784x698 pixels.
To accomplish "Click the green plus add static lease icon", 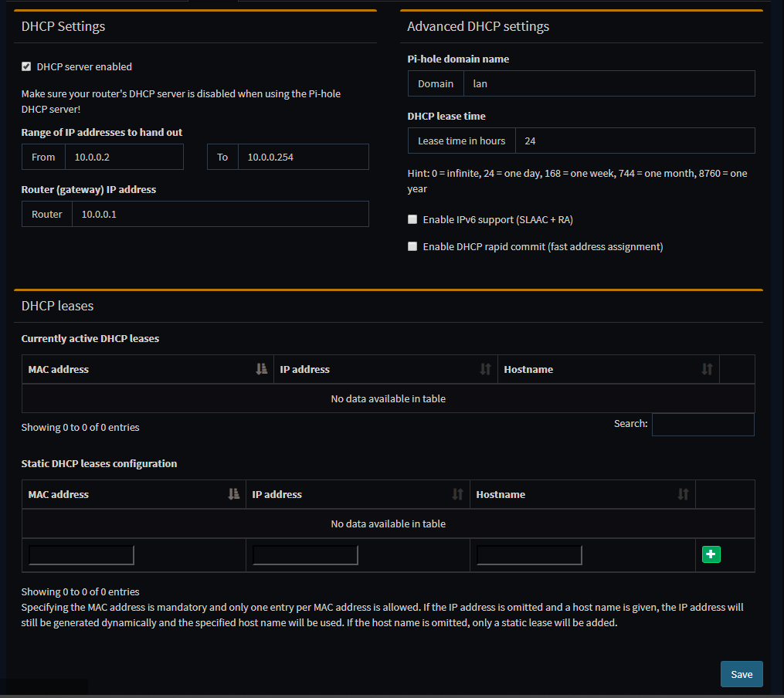I will (711, 554).
